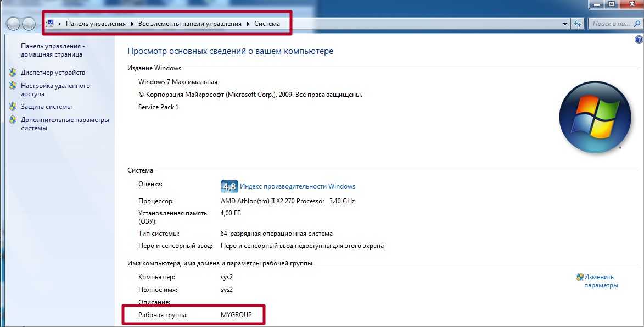This screenshot has width=644, height=327.
Task: Select the Панель управления breadcrumb item
Action: (96, 24)
